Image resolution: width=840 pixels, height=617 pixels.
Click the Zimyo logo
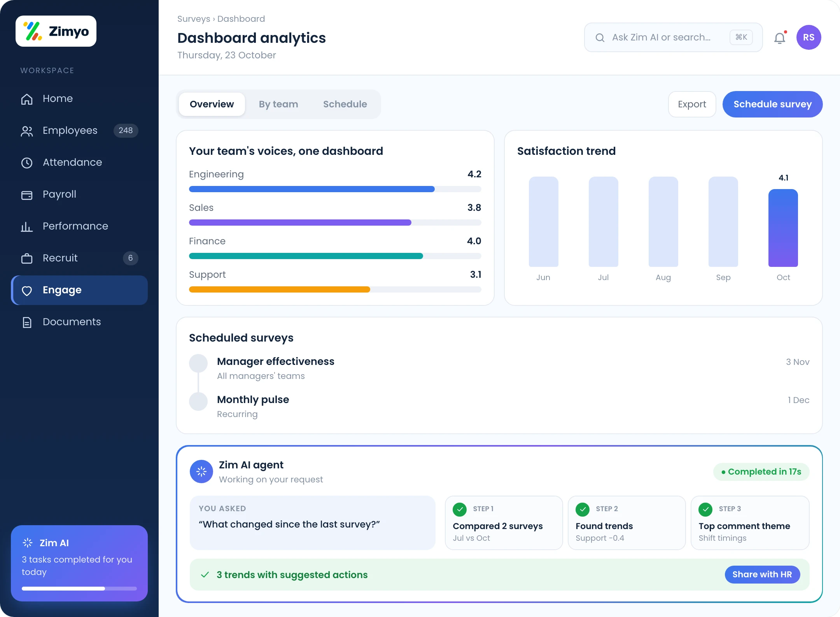(56, 31)
